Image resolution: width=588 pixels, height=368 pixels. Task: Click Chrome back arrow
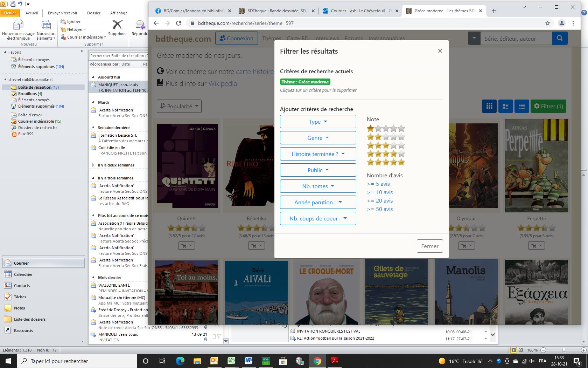[x=156, y=23]
